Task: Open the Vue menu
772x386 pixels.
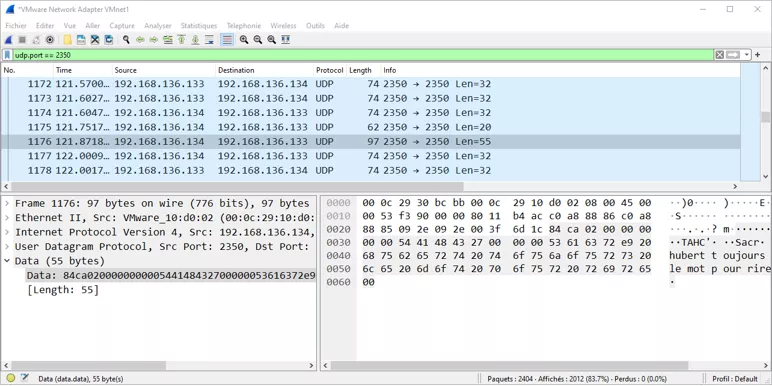Action: [70, 26]
